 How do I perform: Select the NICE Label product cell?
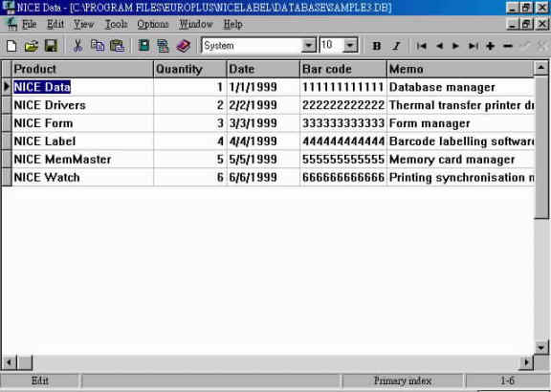[82, 142]
